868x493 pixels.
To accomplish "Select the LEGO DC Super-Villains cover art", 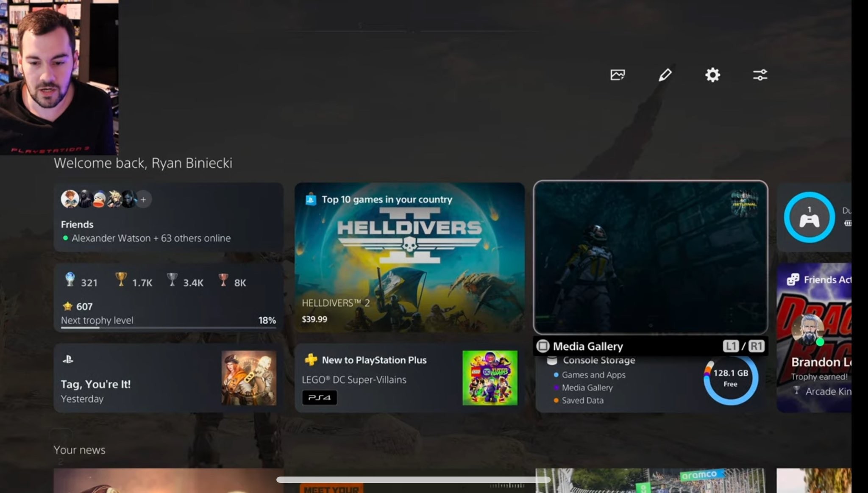I will (x=490, y=377).
